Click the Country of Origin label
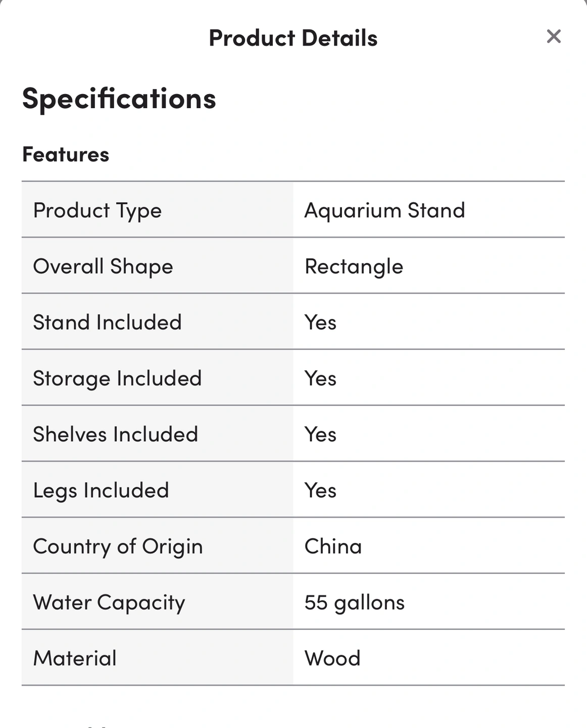 tap(118, 547)
